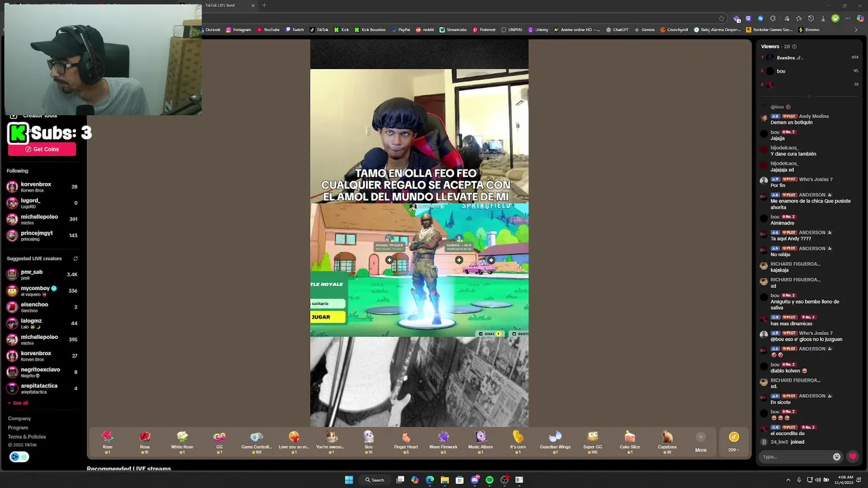868x488 pixels.
Task: Open arepitatactica suggested live creator
Action: click(x=42, y=388)
